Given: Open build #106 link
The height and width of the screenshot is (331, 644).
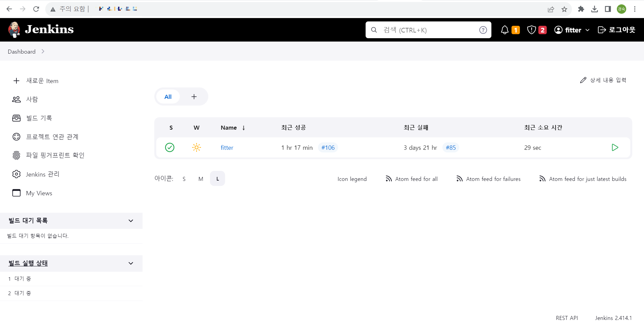Looking at the screenshot, I should coord(328,148).
